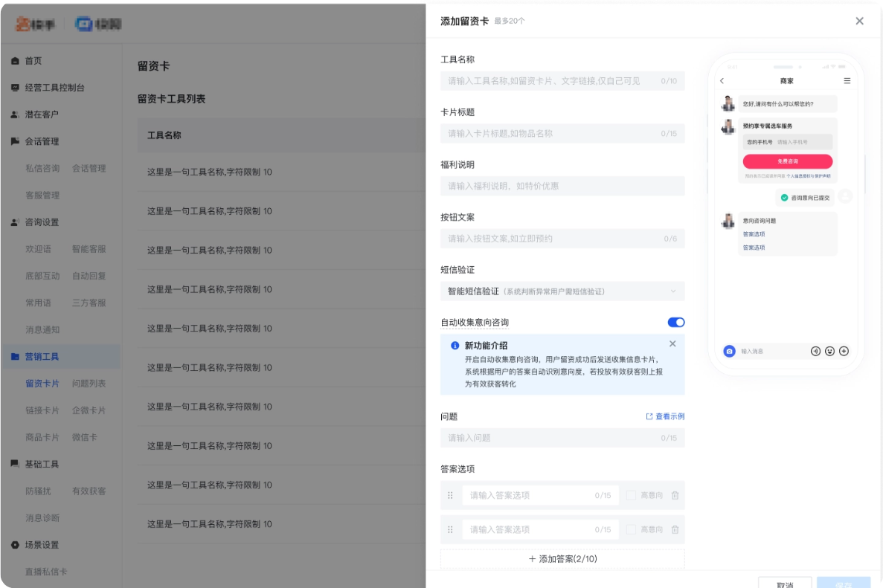Open the emoji picker in the chat preview
Screen dimensions: 883x588
point(829,351)
